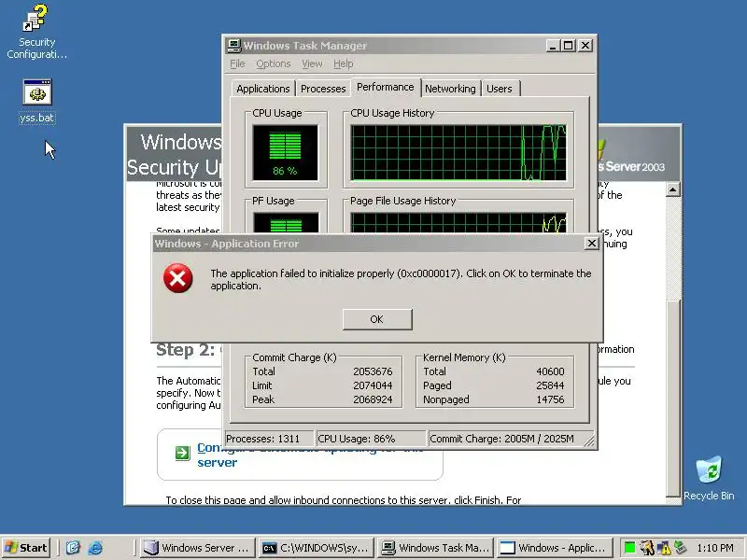The width and height of the screenshot is (747, 560).
Task: Click the network connection tray icon
Action: point(680,548)
